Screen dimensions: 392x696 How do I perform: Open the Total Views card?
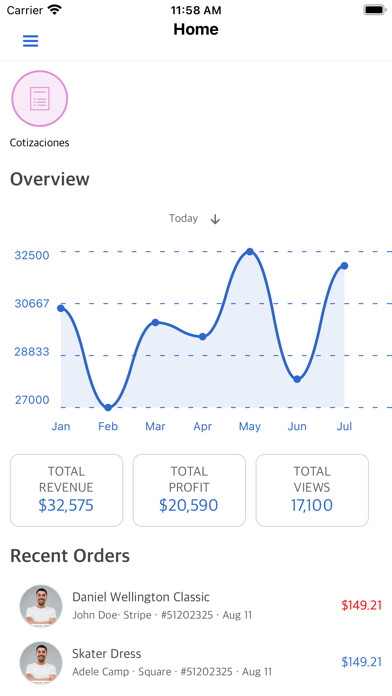coord(312,490)
